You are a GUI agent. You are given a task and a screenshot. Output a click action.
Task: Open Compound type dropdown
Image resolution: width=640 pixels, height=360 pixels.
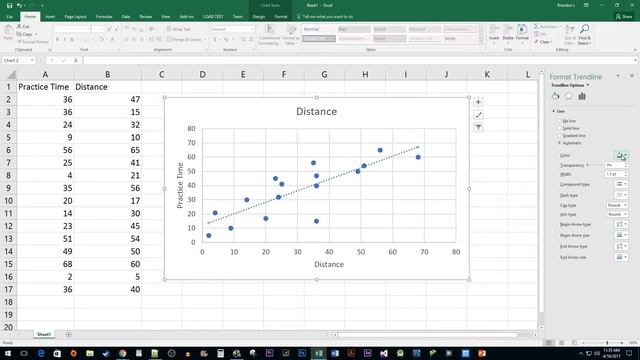click(x=621, y=184)
